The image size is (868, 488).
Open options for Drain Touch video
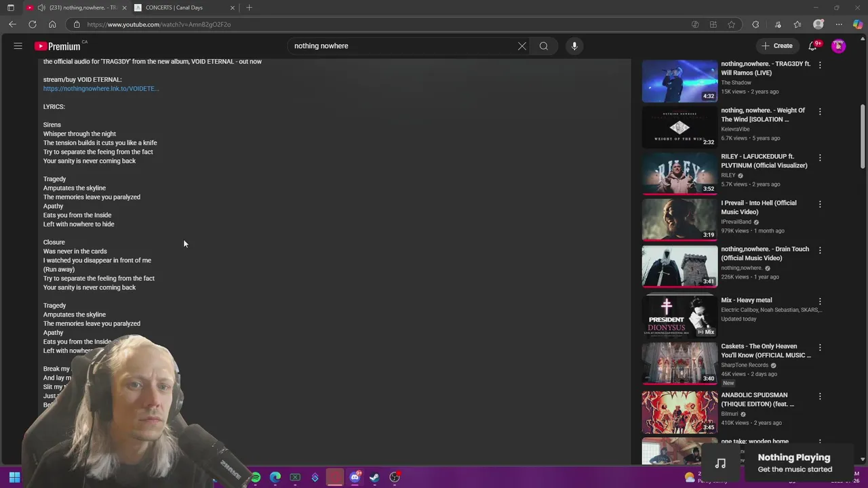[820, 250]
